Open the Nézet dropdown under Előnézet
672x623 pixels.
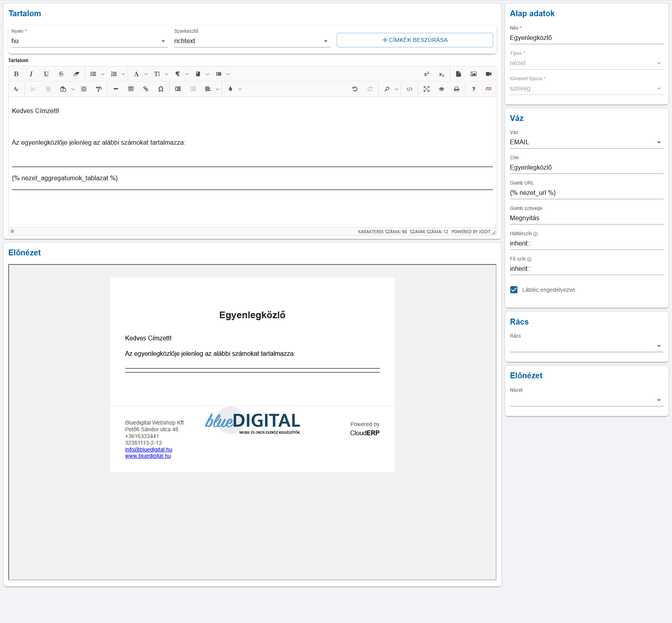click(x=587, y=400)
